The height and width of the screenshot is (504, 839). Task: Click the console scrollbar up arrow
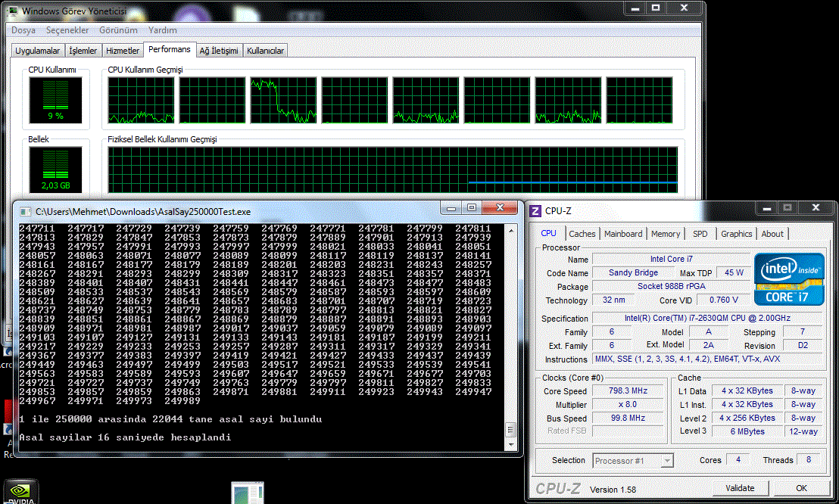(x=511, y=231)
